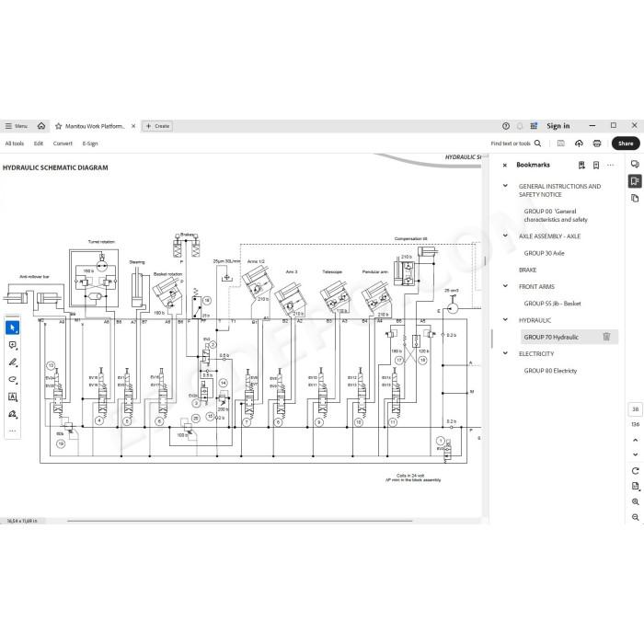Collapse GENERAL INSTRUCTIONS AND SAFETY NOTICE bookmark
Viewport: 644px width, 644px height.
(x=505, y=186)
